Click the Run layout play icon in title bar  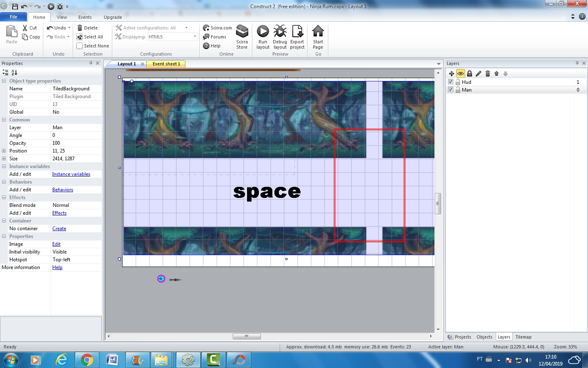51,7
